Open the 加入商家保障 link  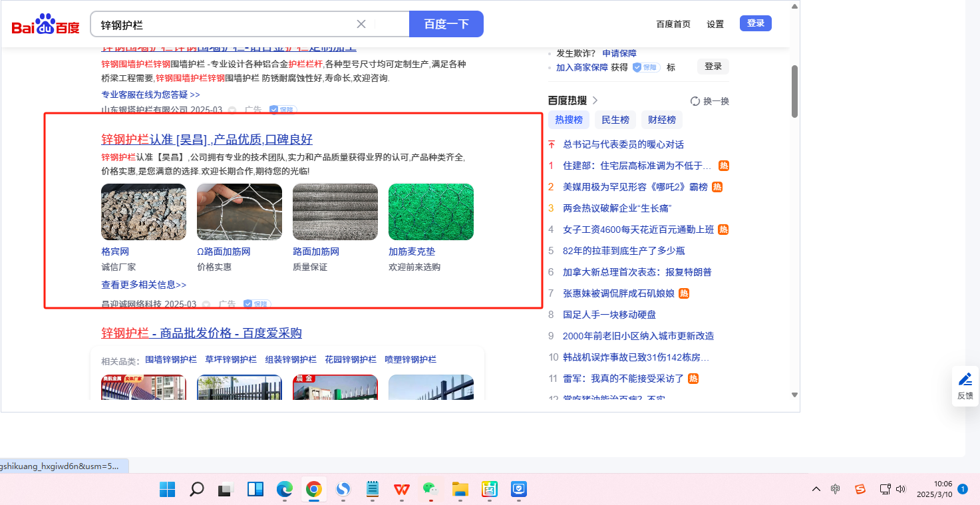click(x=582, y=67)
